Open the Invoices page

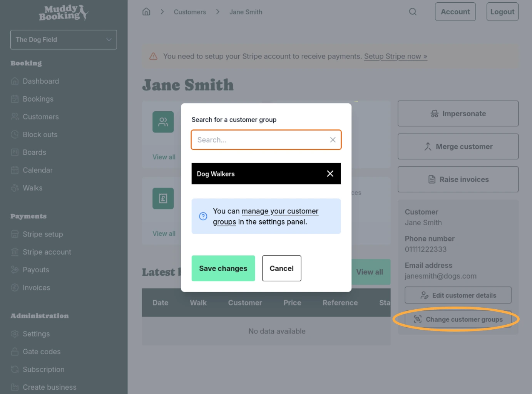pos(36,287)
